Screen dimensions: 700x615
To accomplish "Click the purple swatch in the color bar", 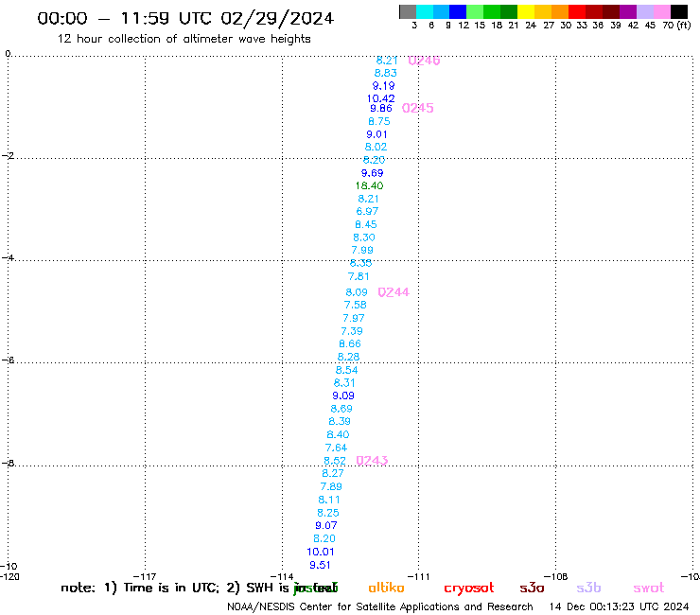I will (628, 11).
